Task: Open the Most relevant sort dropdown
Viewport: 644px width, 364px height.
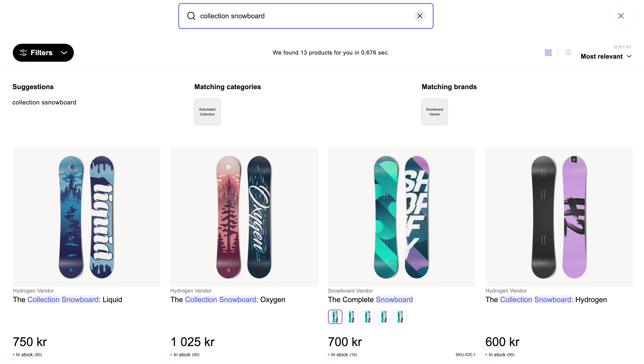Action: 606,56
